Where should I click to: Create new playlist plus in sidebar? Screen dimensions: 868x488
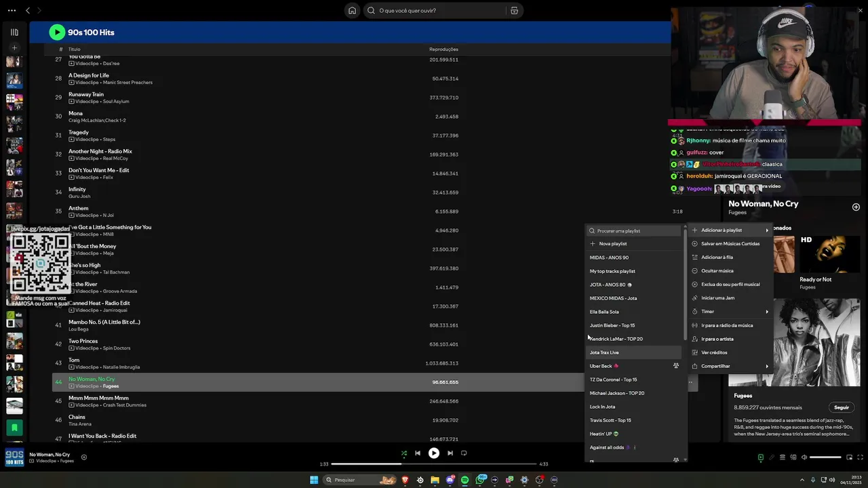(14, 48)
